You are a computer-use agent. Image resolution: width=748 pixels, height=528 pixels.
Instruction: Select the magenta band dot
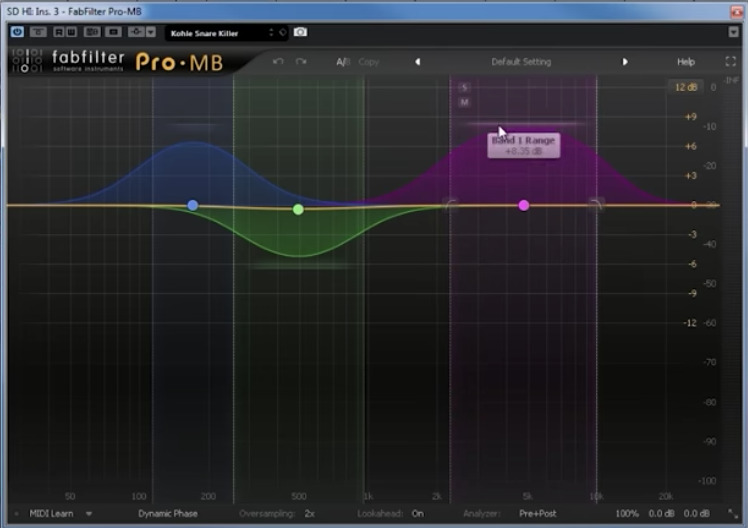[524, 205]
